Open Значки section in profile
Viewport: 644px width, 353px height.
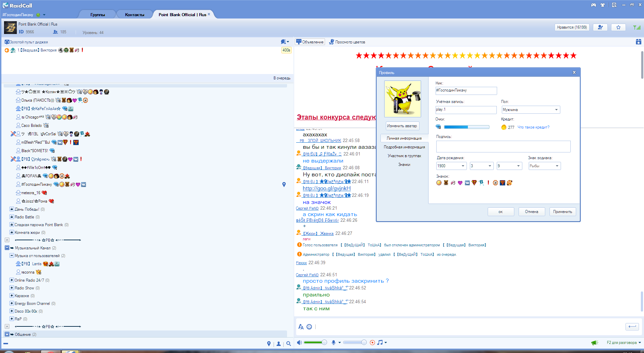404,165
